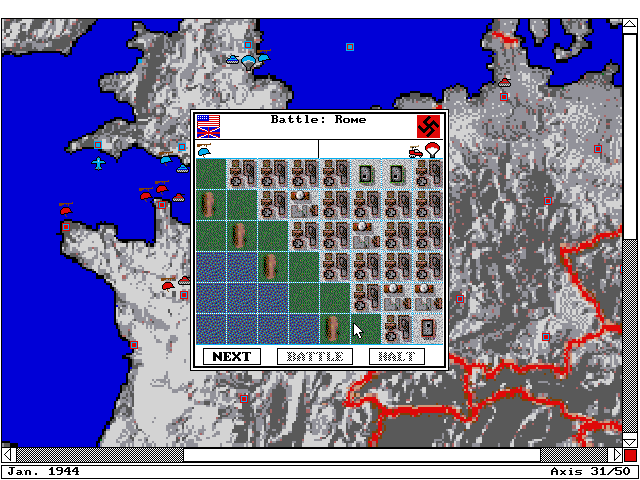
Task: Click the tree tile in grid's second row
Action: [x=211, y=205]
